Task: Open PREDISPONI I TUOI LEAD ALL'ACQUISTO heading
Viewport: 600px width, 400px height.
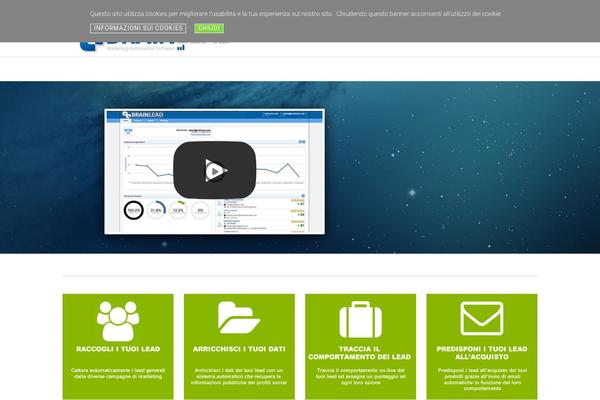Action: coord(482,353)
